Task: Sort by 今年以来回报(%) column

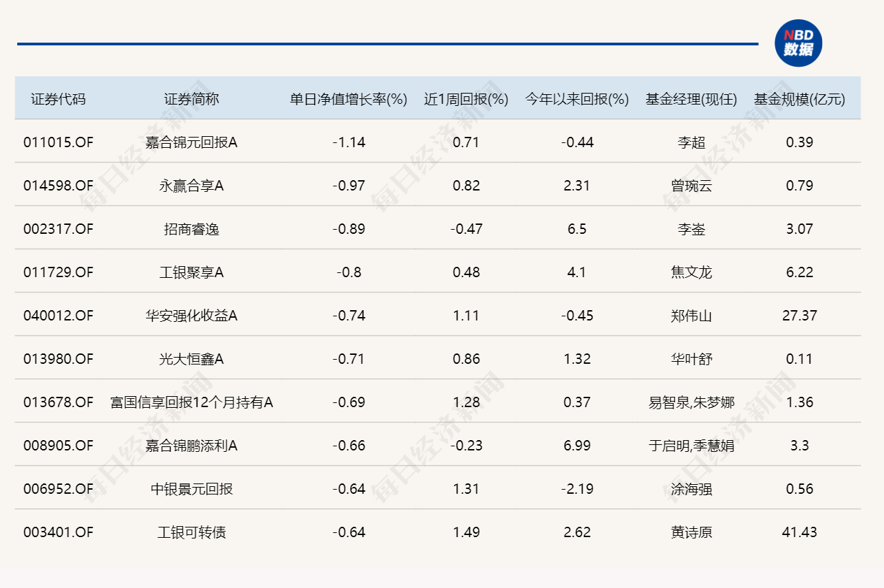Action: pos(575,98)
